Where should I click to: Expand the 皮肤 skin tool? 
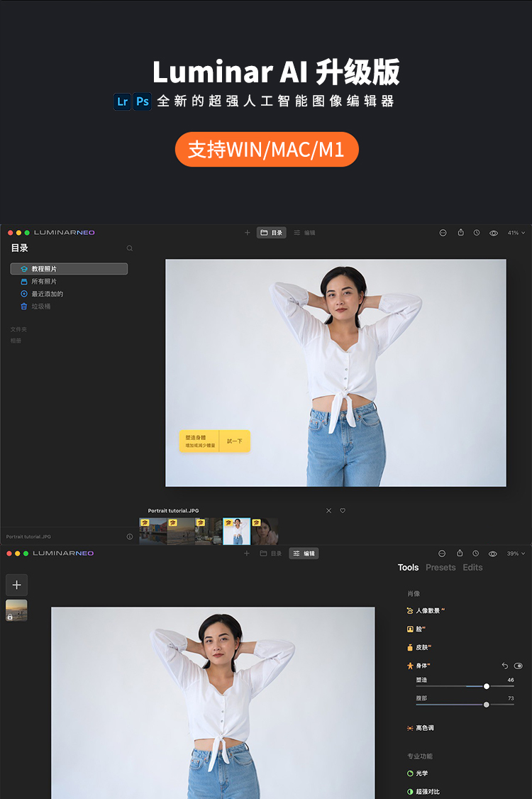coord(423,647)
